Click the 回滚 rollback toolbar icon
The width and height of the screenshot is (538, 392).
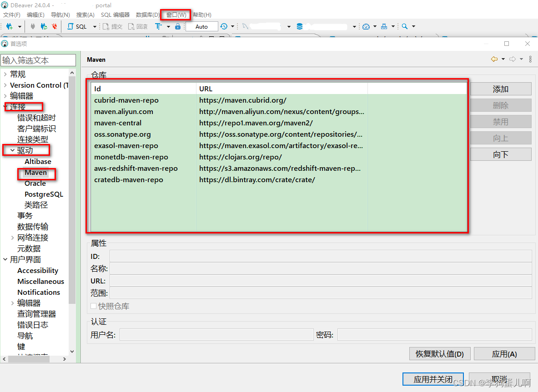tap(138, 26)
